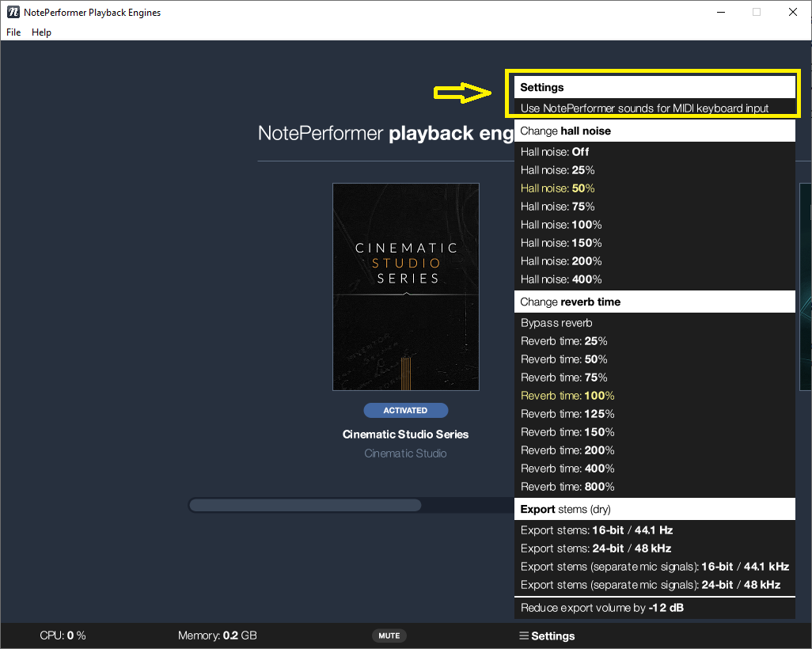This screenshot has height=649, width=812.
Task: Click the Cinematic Studio Series cover artwork
Action: pos(405,287)
